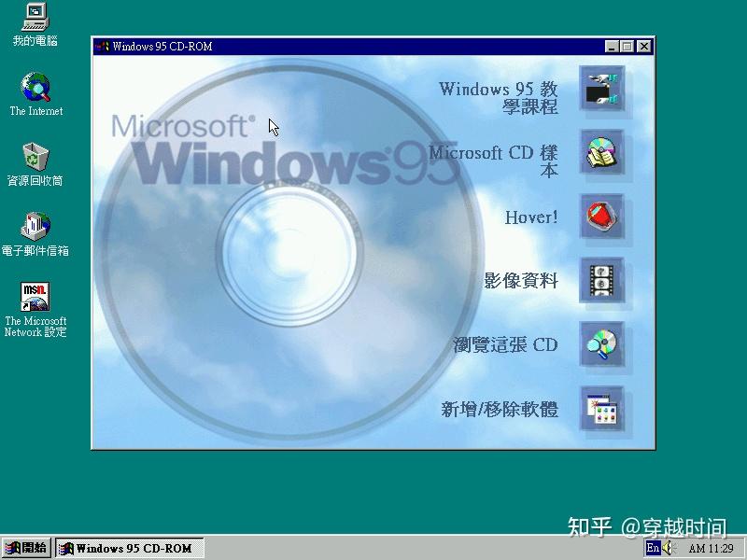Open the 影像資料 film strip icon
The width and height of the screenshot is (747, 560).
[x=601, y=280]
